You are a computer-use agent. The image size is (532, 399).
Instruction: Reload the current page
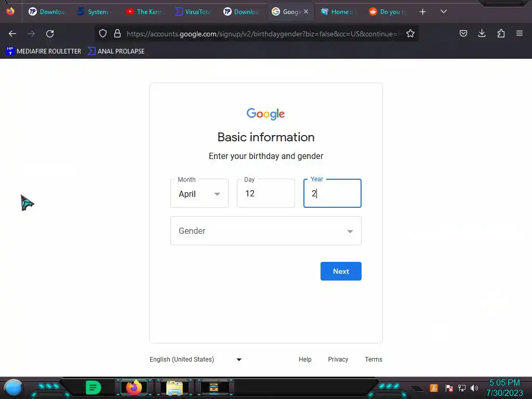pos(50,34)
